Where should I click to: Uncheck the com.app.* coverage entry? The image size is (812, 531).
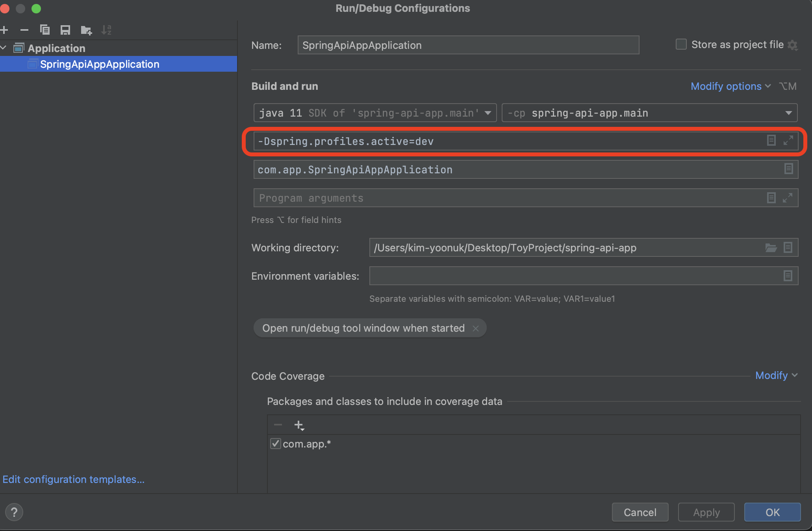point(276,444)
